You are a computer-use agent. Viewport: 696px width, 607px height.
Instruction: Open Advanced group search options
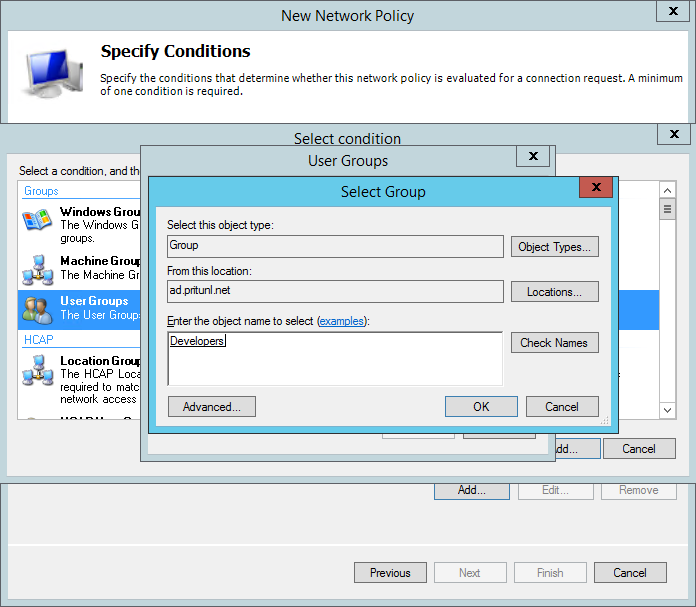212,407
